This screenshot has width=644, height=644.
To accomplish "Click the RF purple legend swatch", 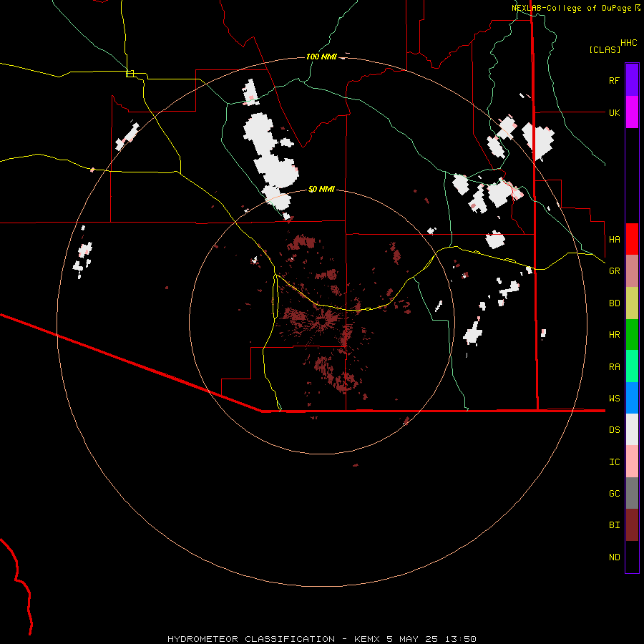I will coord(632,80).
